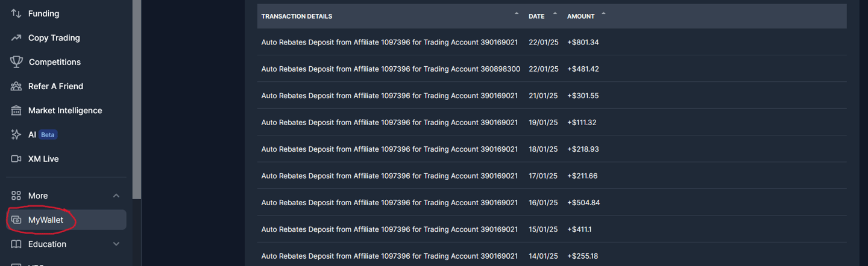868x266 pixels.
Task: Sort transactions by Date arrow
Action: point(555,13)
